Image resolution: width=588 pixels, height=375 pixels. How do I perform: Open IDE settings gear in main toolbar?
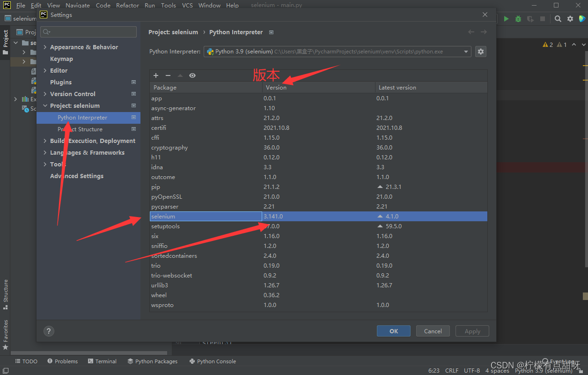pyautogui.click(x=570, y=19)
